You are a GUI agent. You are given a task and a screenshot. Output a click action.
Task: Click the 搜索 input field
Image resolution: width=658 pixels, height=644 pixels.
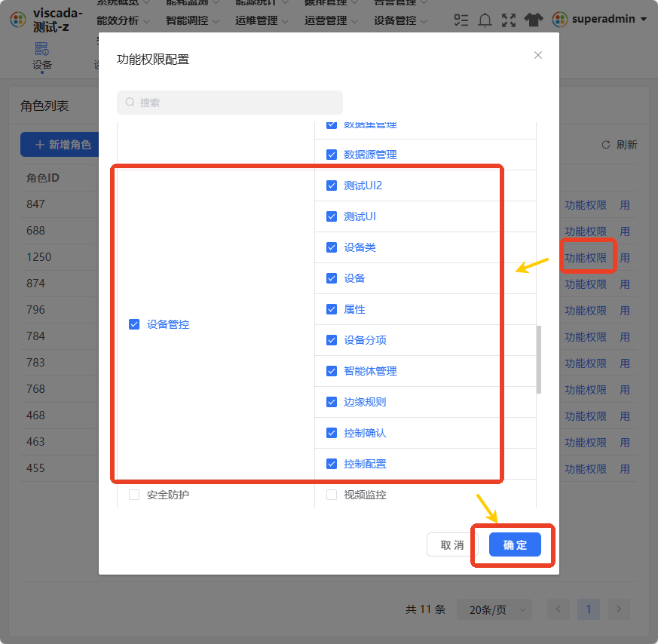click(x=230, y=103)
